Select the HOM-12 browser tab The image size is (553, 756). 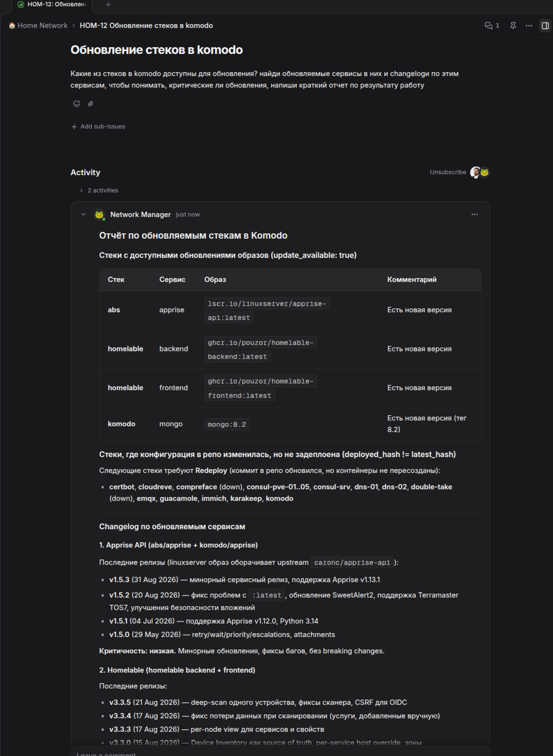point(52,4)
